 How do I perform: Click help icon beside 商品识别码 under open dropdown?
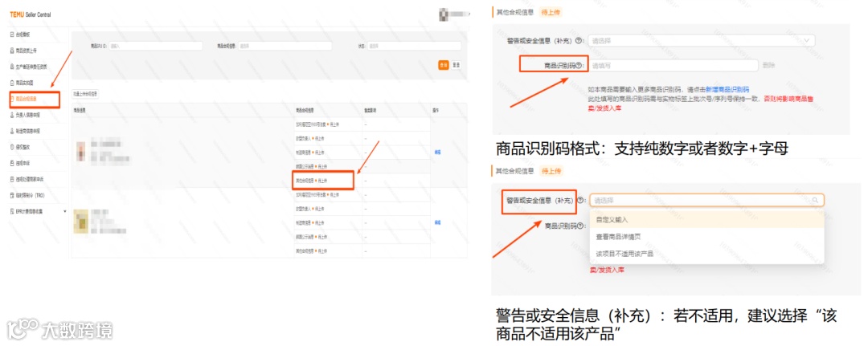579,226
